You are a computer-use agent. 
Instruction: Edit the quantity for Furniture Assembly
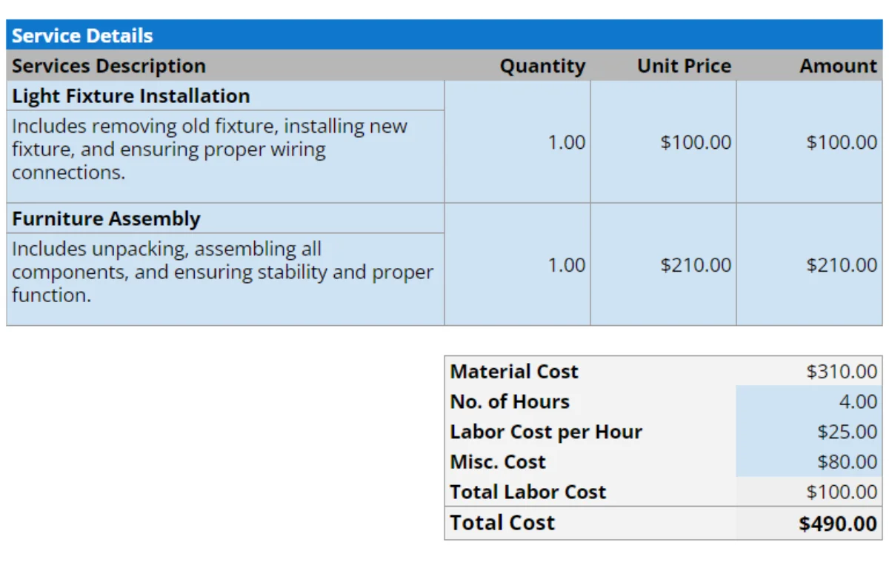click(x=566, y=265)
